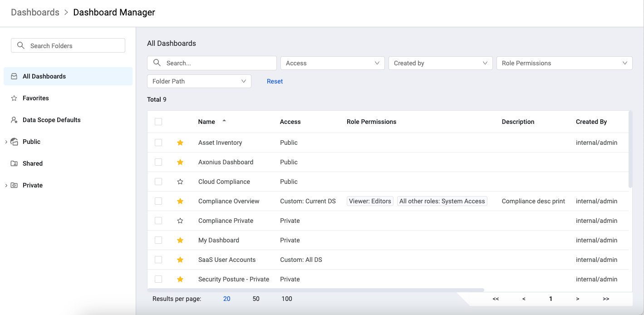The image size is (644, 315).
Task: Click the Viewer: Editors role tag
Action: (x=370, y=201)
